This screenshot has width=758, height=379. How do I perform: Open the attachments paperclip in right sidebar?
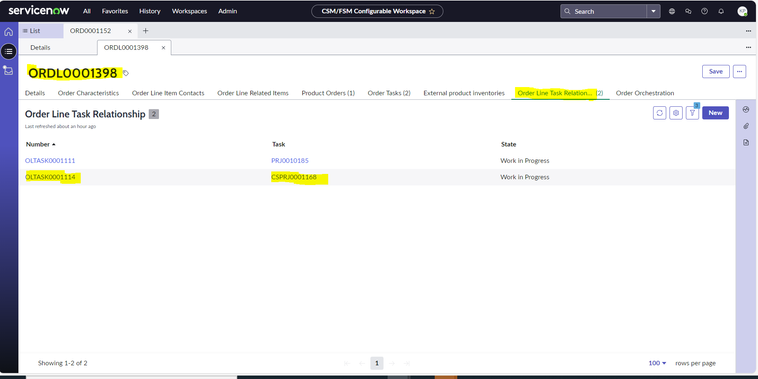coord(746,126)
